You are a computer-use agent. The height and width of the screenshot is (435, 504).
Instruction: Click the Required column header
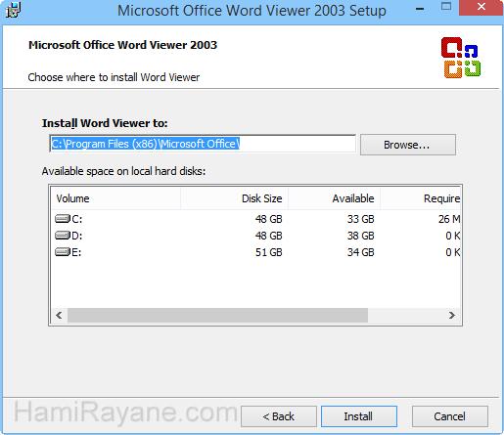[x=420, y=198]
